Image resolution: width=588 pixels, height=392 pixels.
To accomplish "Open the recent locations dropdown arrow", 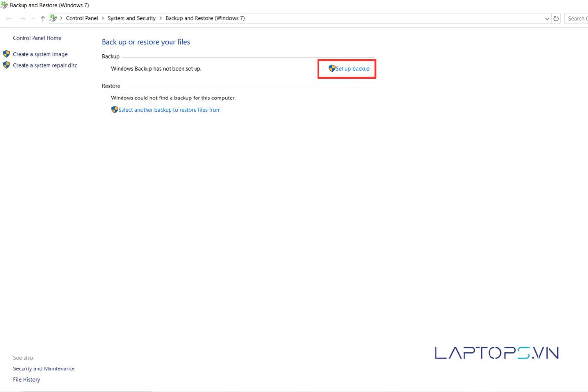I will [33, 18].
